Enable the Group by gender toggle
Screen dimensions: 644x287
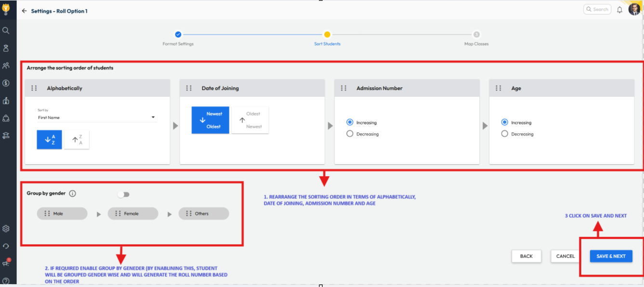(124, 195)
